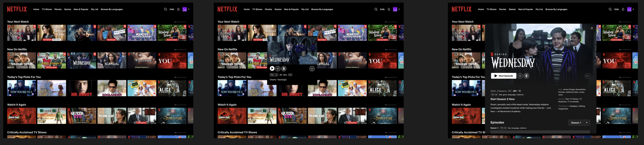Open My List on the left screen
Viewport: 644px width, 145px height.
click(95, 9)
